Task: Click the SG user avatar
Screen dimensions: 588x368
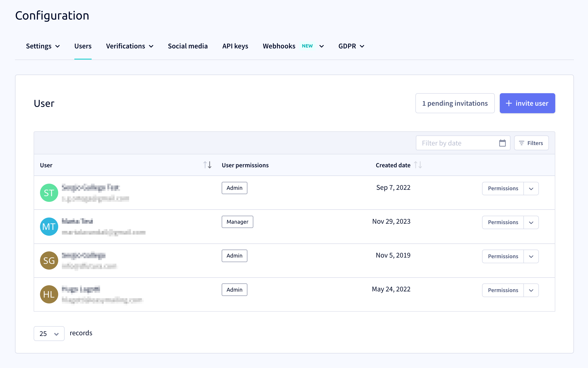Action: coord(49,260)
